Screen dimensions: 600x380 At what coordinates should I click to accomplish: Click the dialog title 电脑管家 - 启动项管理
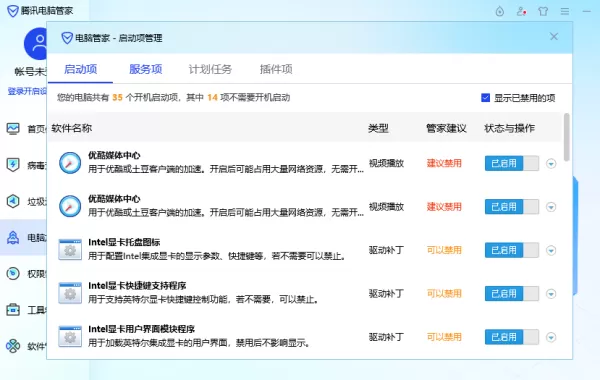click(119, 38)
